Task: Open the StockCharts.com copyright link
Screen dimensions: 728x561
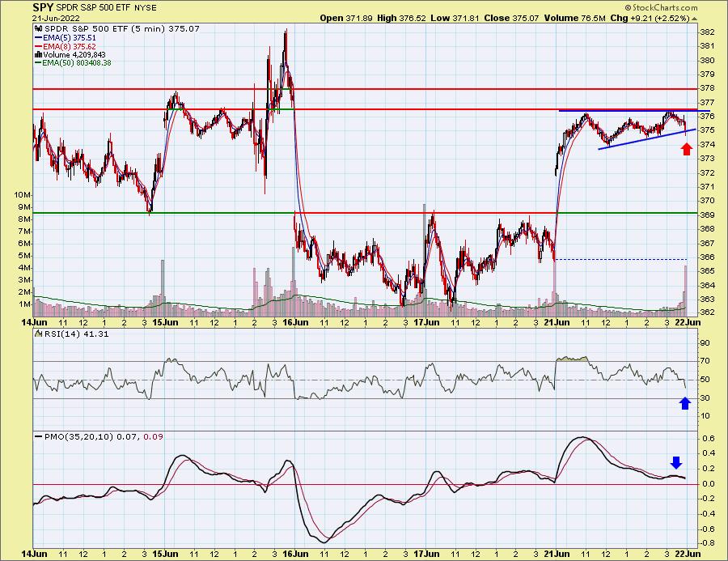Action: coord(661,7)
